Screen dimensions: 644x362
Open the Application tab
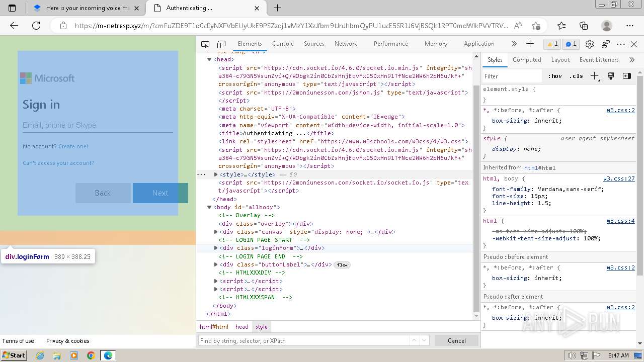point(479,44)
